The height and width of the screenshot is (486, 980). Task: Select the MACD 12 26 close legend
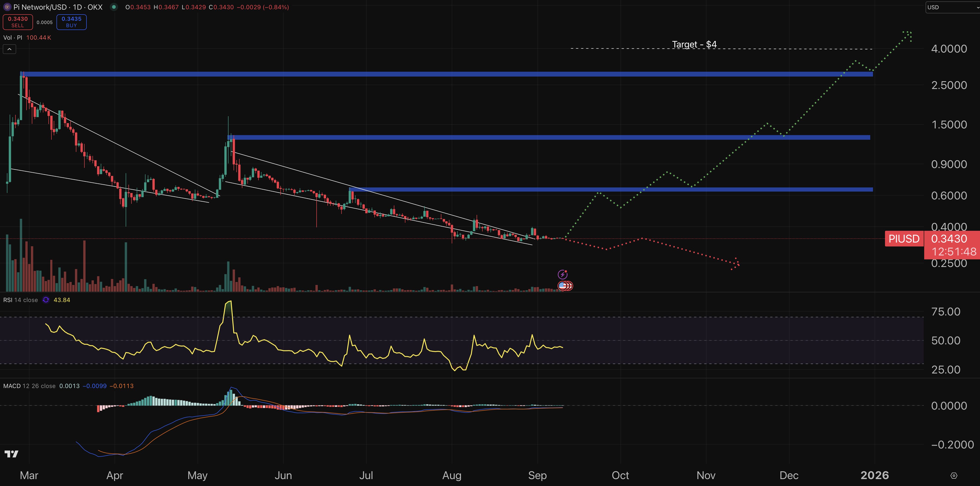click(29, 386)
